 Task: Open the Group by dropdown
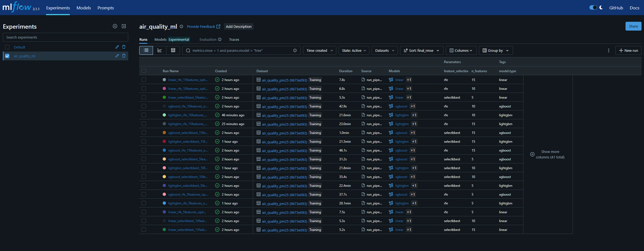click(x=496, y=50)
